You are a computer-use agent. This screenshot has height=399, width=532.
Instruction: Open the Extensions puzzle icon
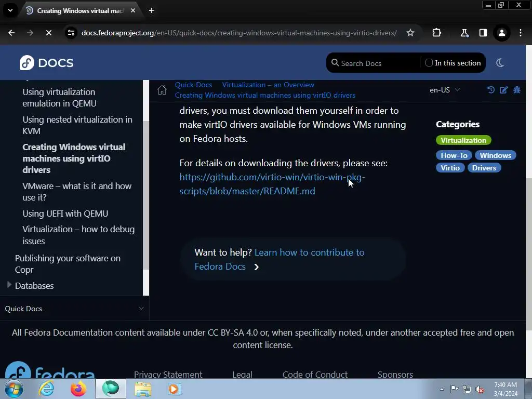436,33
